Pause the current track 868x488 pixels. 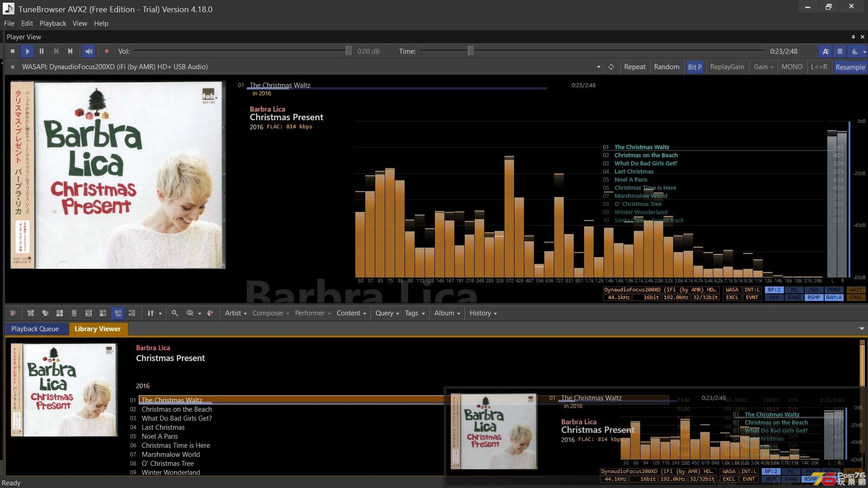(42, 52)
